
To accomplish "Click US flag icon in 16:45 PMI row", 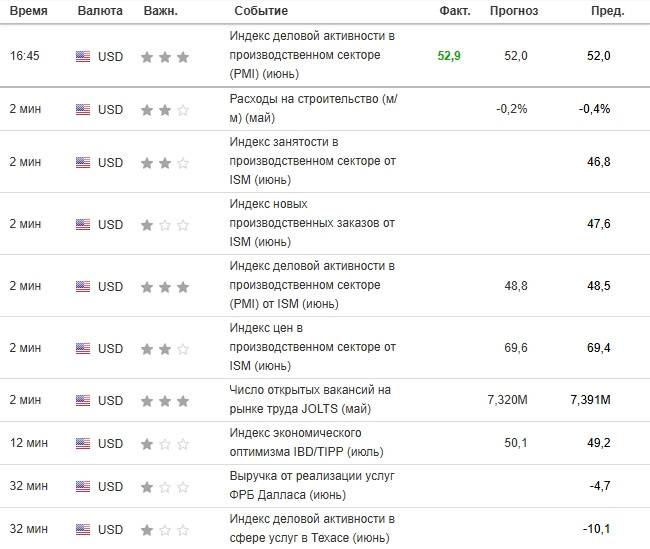I will 83,56.
